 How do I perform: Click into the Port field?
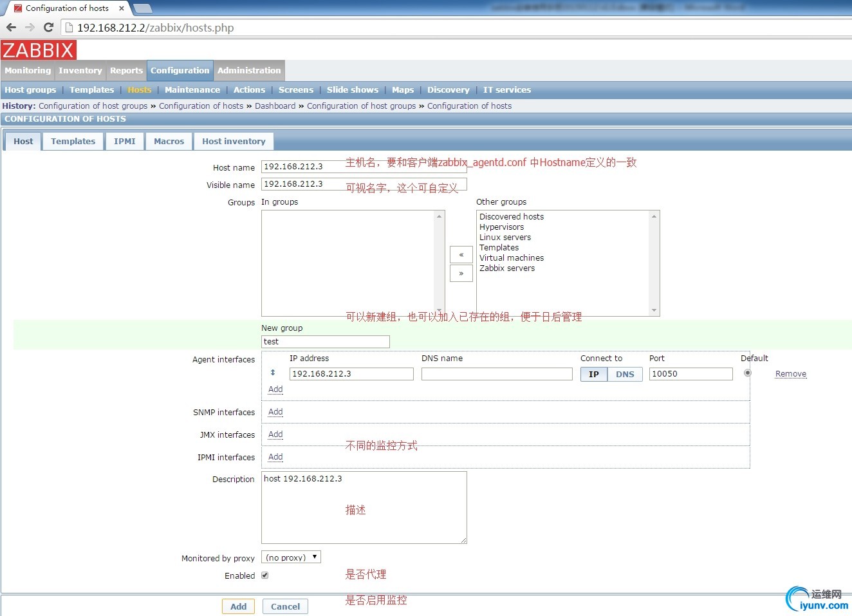click(x=691, y=374)
